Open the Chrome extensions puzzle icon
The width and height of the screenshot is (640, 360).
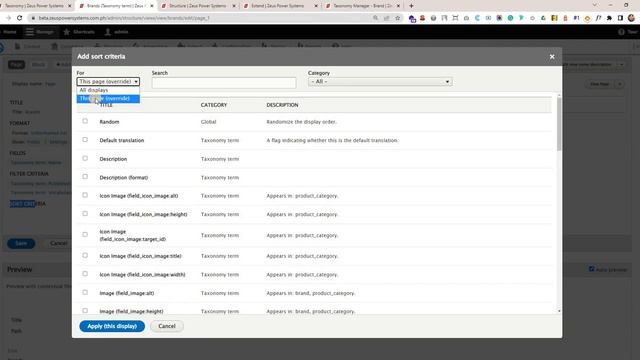(609, 18)
